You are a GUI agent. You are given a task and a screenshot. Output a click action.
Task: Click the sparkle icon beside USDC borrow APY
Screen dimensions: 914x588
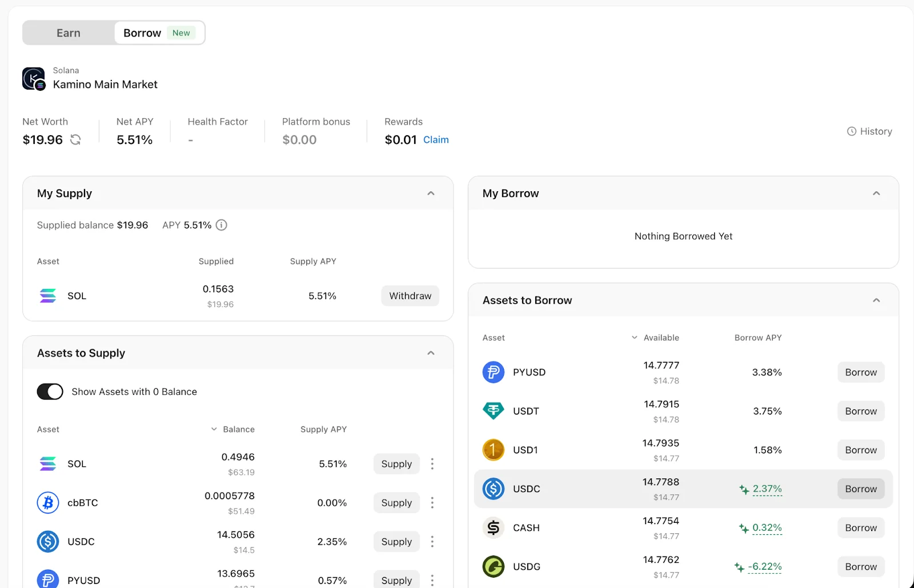(x=744, y=489)
